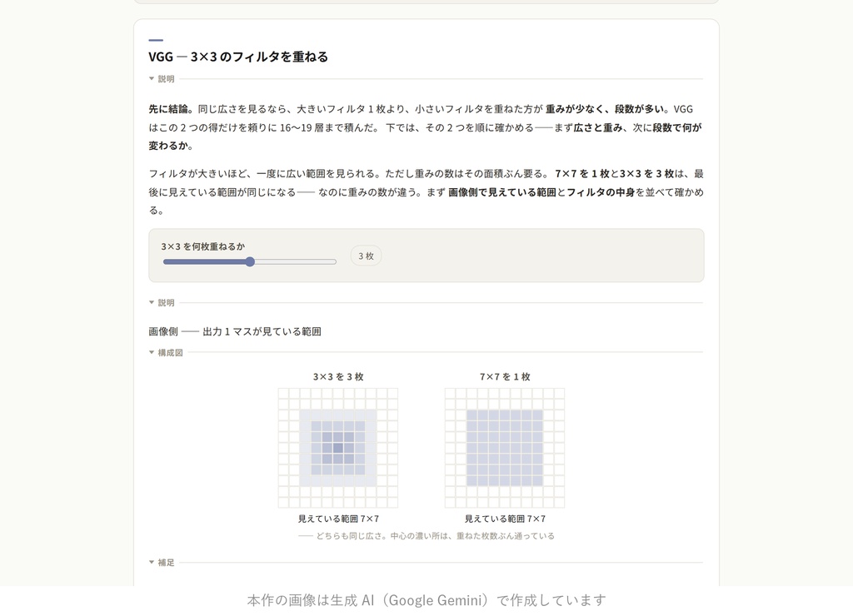The image size is (853, 616).
Task: Select the grid diagram under 7×7 を 1 枚
Action: (505, 448)
